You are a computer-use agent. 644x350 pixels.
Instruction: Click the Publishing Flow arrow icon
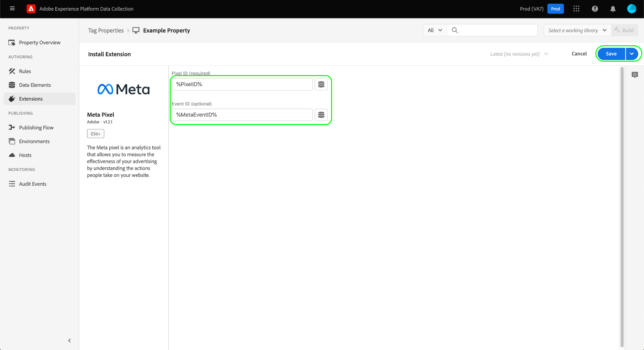pos(12,127)
